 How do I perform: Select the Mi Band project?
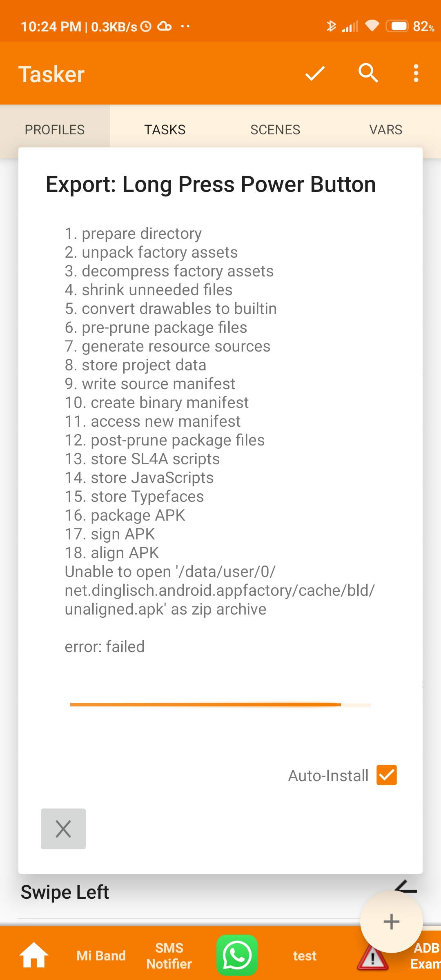click(101, 955)
